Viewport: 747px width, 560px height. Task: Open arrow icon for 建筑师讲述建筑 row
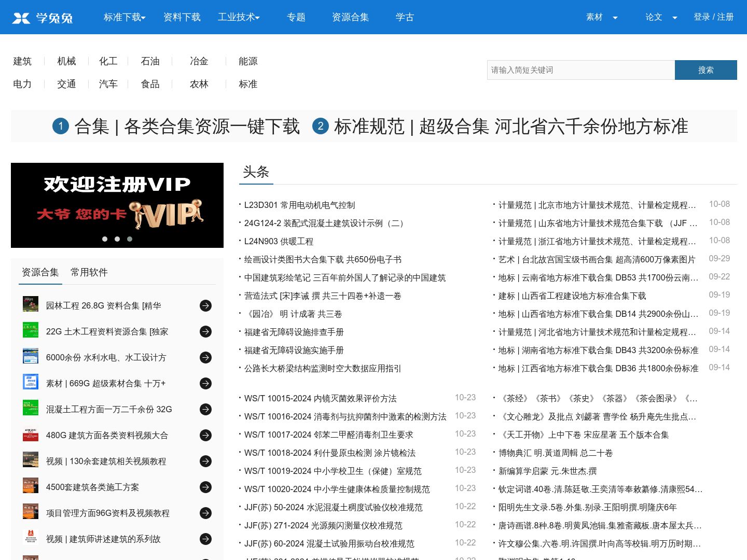[206, 539]
